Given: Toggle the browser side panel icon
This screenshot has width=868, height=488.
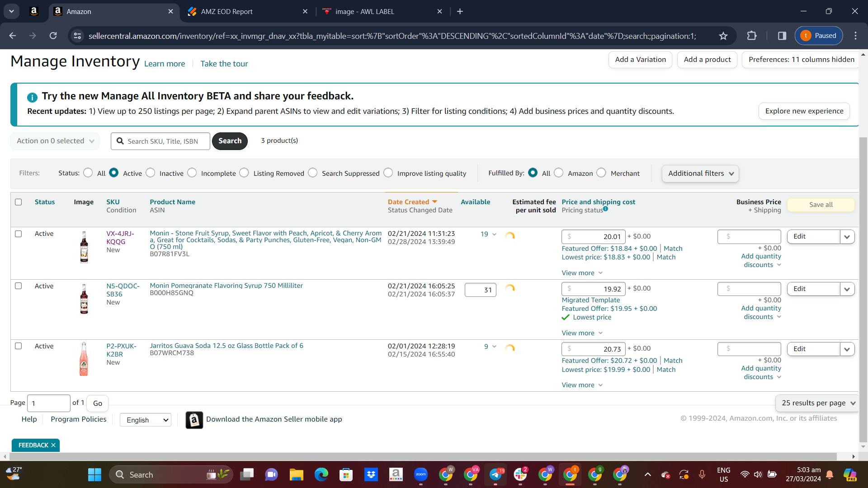Looking at the screenshot, I should (x=782, y=36).
